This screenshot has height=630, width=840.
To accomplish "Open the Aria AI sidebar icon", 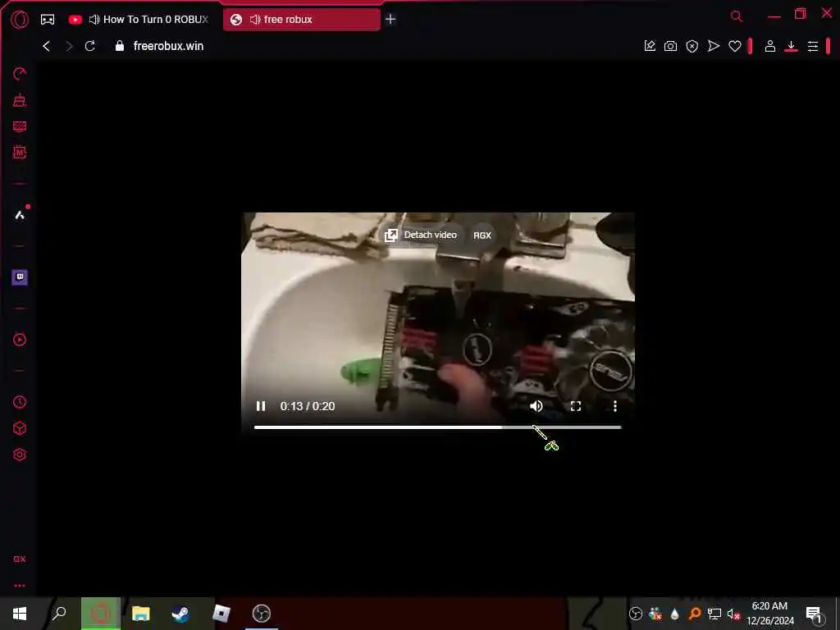I will click(x=20, y=215).
